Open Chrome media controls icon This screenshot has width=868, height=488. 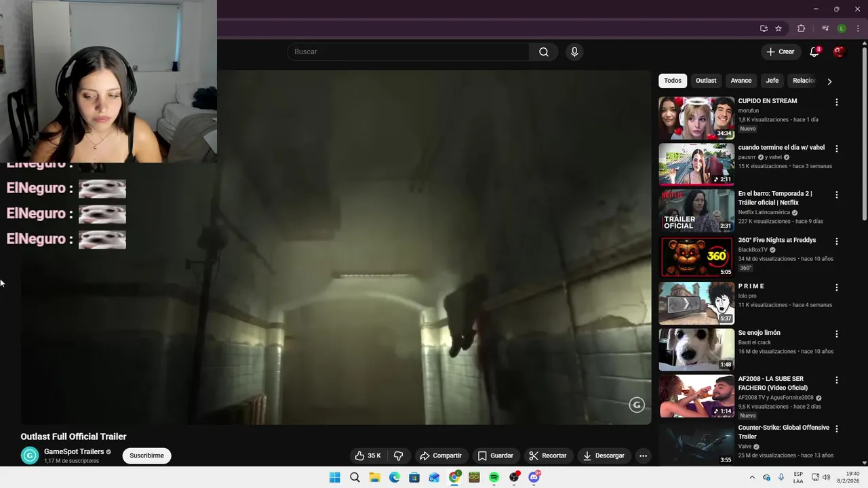[825, 28]
